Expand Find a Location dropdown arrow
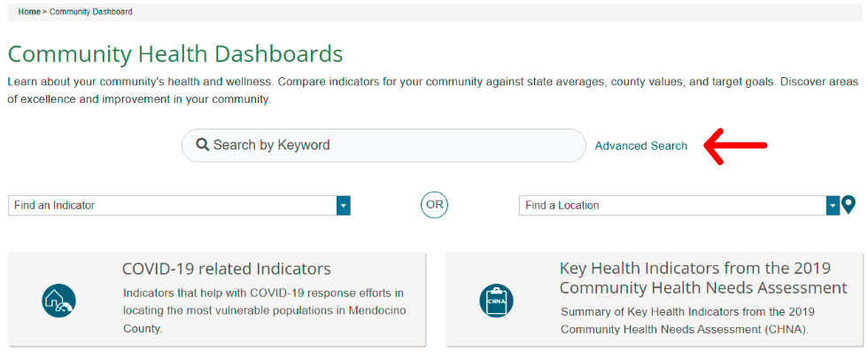This screenshot has width=868, height=352. coord(833,205)
